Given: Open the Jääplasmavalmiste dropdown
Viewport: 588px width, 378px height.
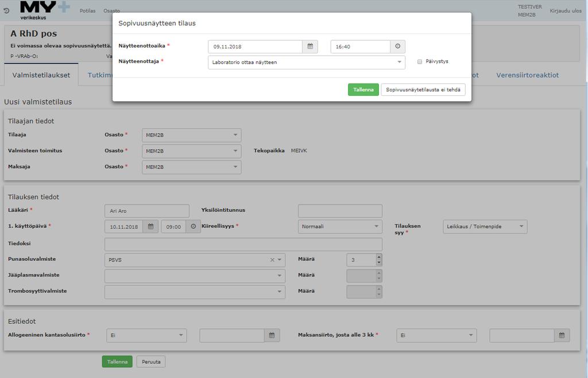Looking at the screenshot, I should pyautogui.click(x=195, y=276).
